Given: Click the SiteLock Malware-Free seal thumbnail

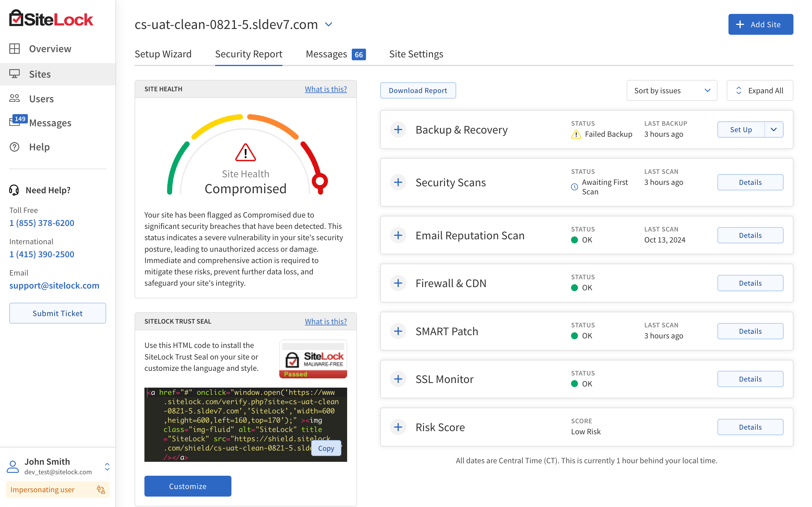Looking at the screenshot, I should pyautogui.click(x=313, y=359).
